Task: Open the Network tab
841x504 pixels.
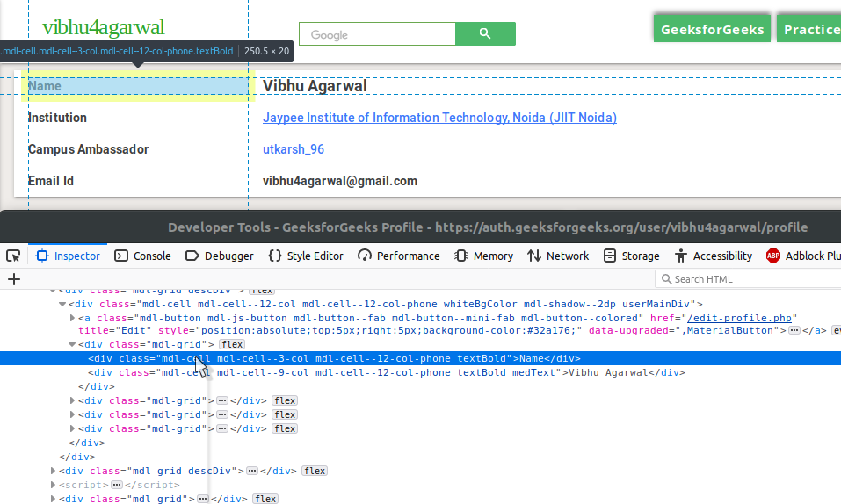Action: click(x=558, y=256)
